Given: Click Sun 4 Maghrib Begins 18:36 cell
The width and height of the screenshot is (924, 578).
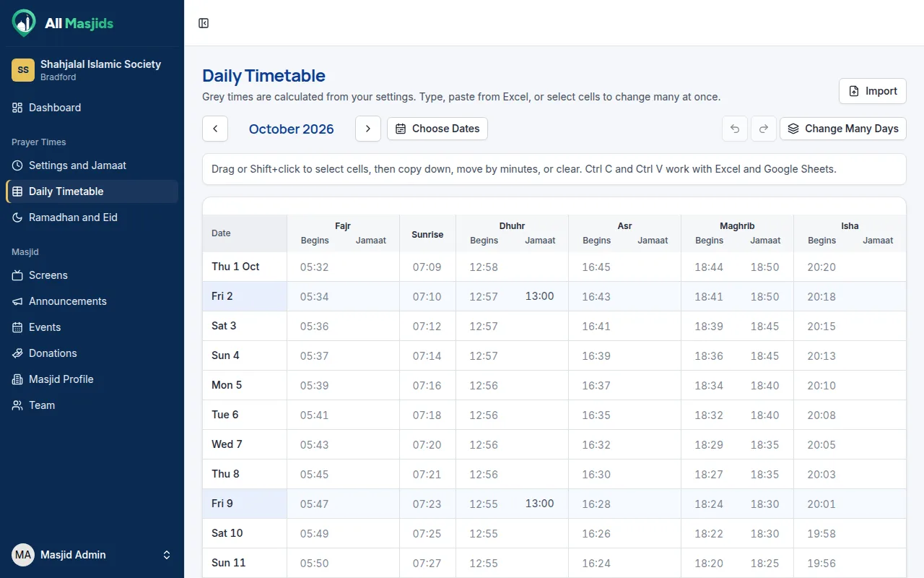Looking at the screenshot, I should (x=709, y=355).
